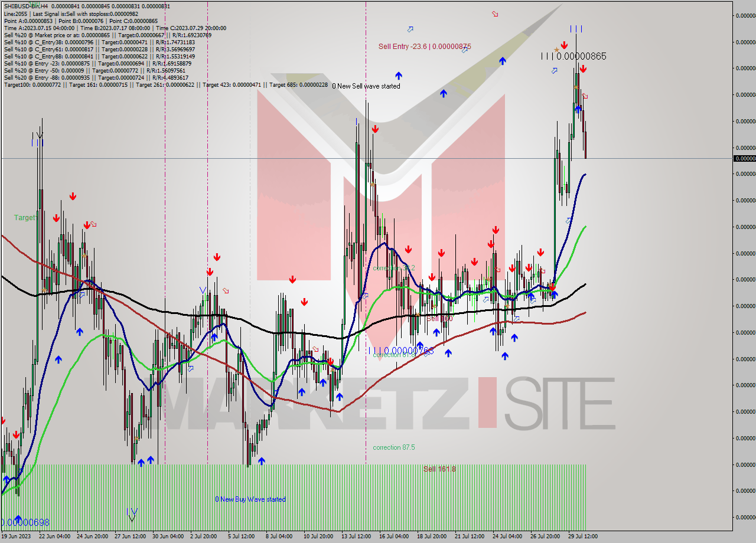
Task: Click the 'Sell %10 @ C_Entry61' line
Action: coord(99,49)
